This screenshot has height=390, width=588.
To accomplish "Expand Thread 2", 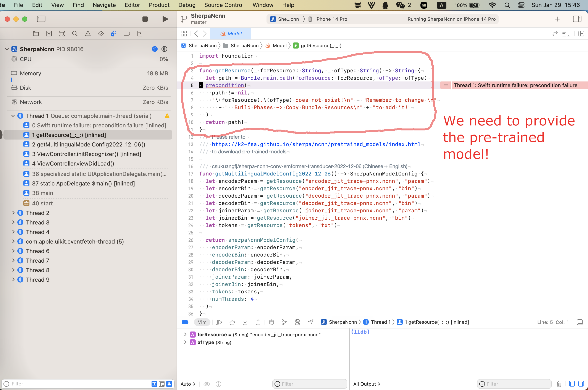I will point(13,213).
